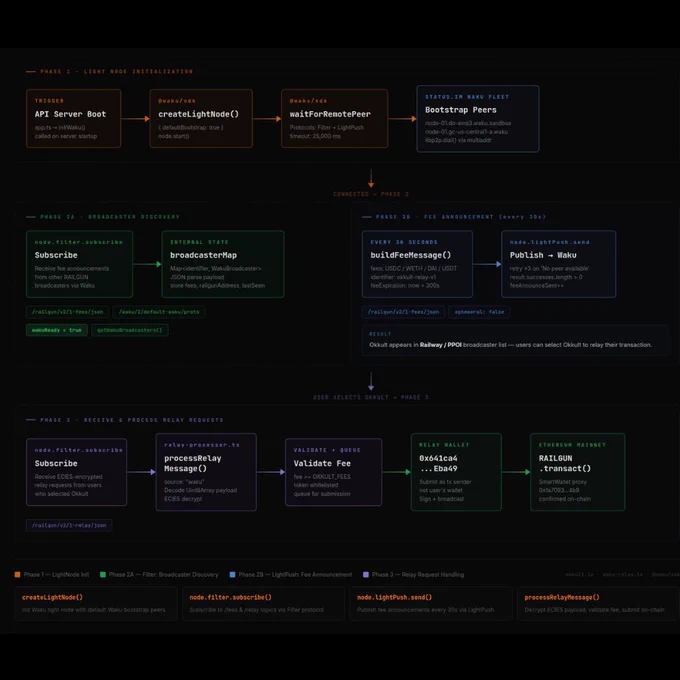This screenshot has height=680, width=680.
Task: Click 'Phase 3 — Relay Request Handling' legend label
Action: (x=418, y=574)
